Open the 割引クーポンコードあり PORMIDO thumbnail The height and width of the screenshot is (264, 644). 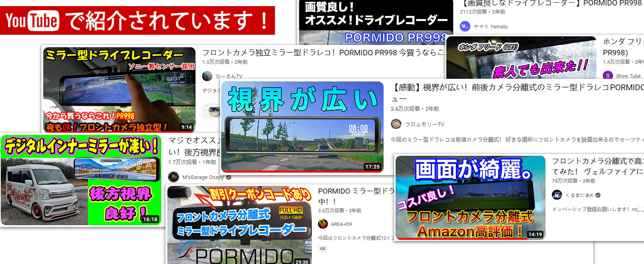pyautogui.click(x=239, y=225)
